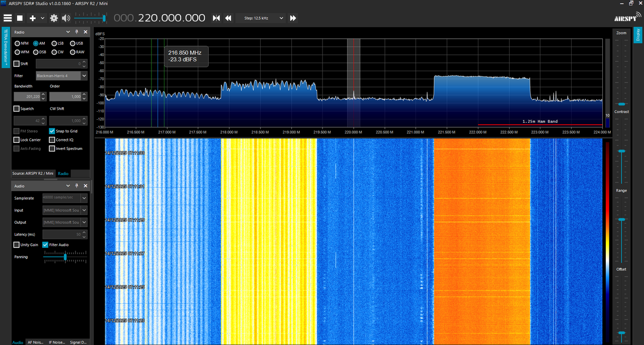Adjust the Range slider
Viewport: 644px width, 345px height.
point(622,220)
